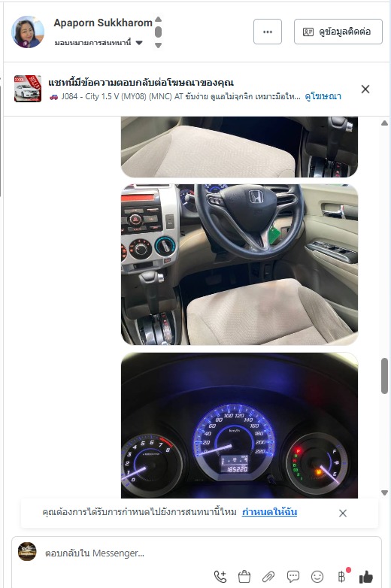Dismiss the ad reply banner
Viewport: 391px width, 588px height.
(x=365, y=89)
